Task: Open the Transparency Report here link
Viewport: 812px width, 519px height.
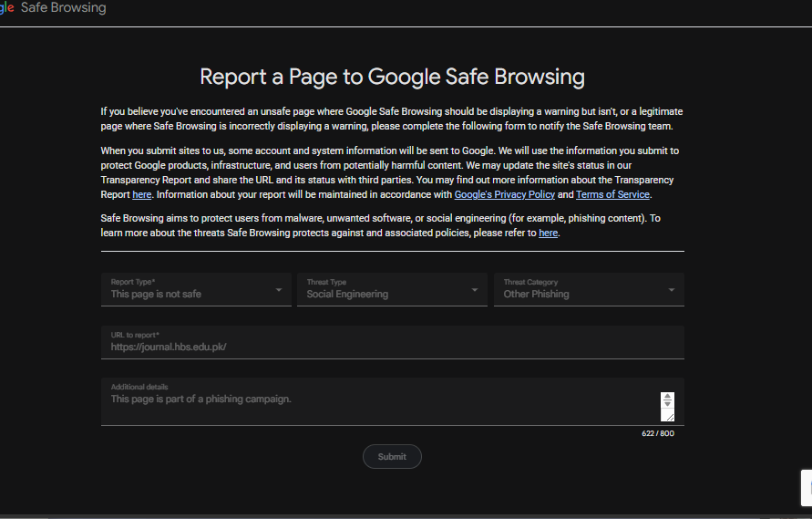Action: pos(142,194)
